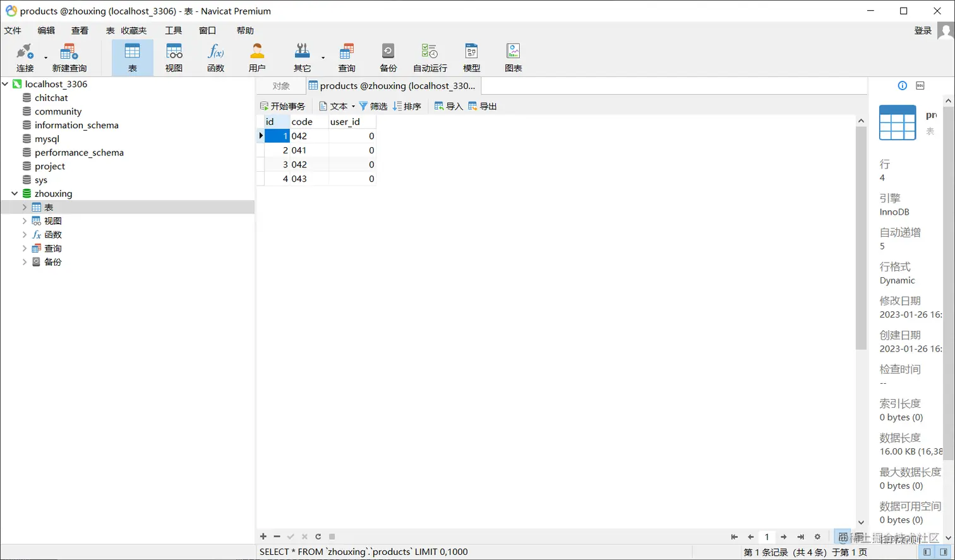Screen dimensions: 955x560
Task: Click the 新建查询 new query icon
Action: (x=69, y=57)
